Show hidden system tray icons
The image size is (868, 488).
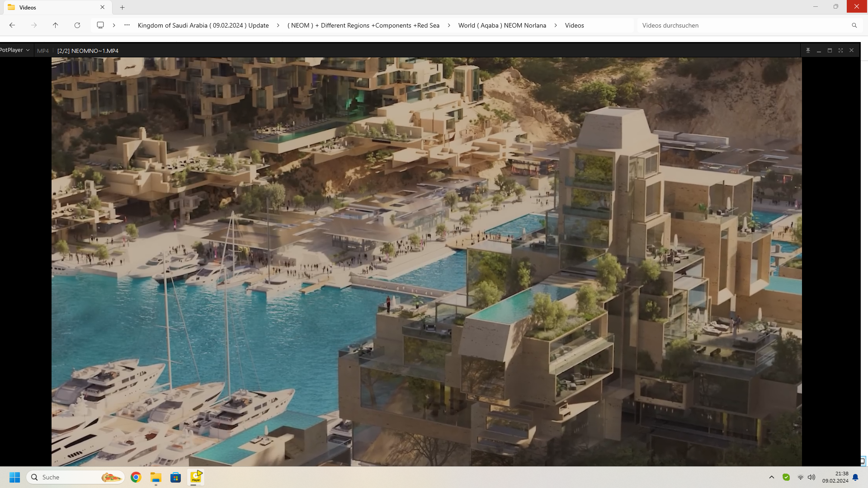click(x=772, y=477)
